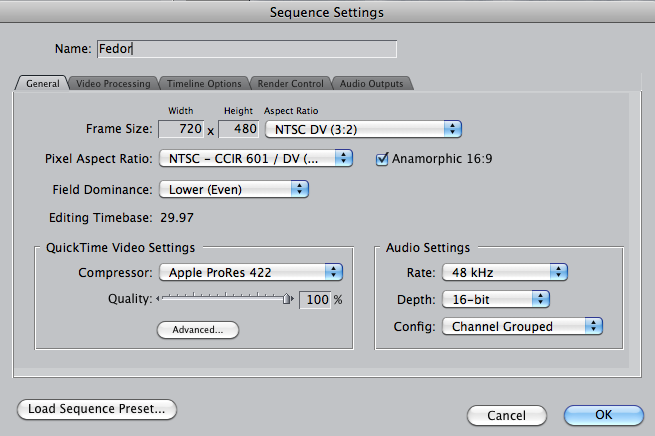This screenshot has width=655, height=436.
Task: Confirm with the OK button
Action: pos(602,414)
